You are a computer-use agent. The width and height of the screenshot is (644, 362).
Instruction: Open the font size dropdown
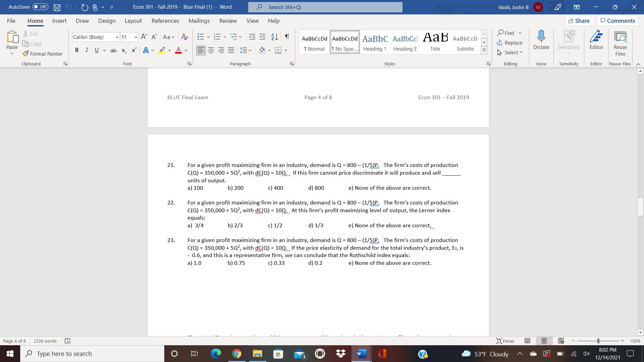pos(136,37)
